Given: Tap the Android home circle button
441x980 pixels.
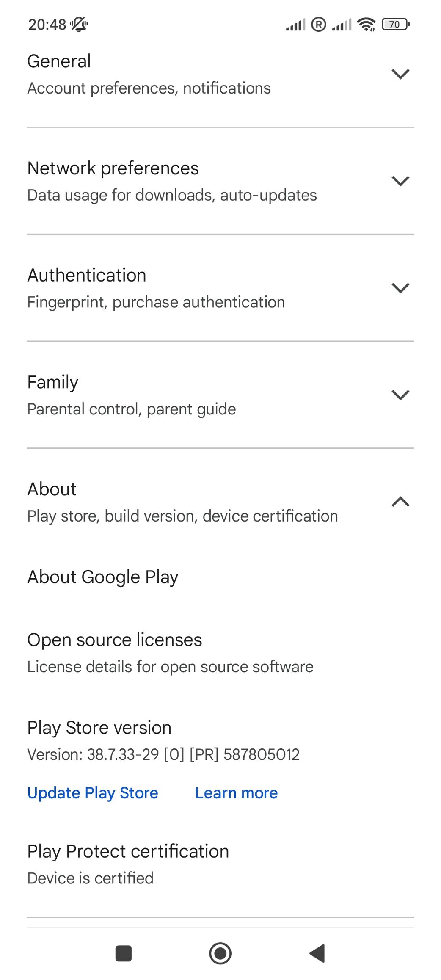Looking at the screenshot, I should pyautogui.click(x=220, y=953).
